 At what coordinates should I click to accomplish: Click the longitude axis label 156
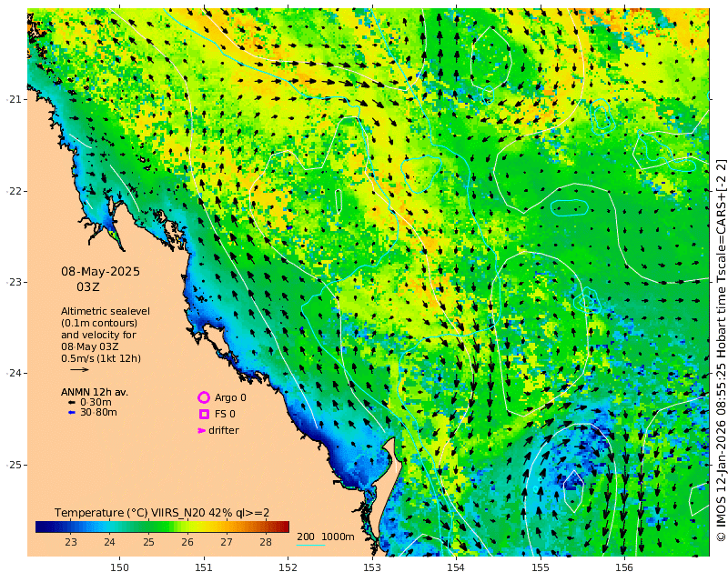tap(624, 567)
